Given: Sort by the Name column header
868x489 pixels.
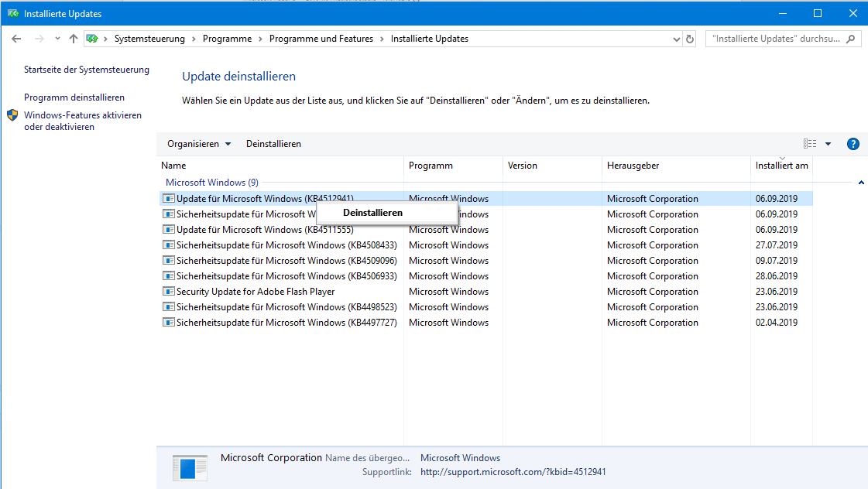Looking at the screenshot, I should [x=281, y=166].
